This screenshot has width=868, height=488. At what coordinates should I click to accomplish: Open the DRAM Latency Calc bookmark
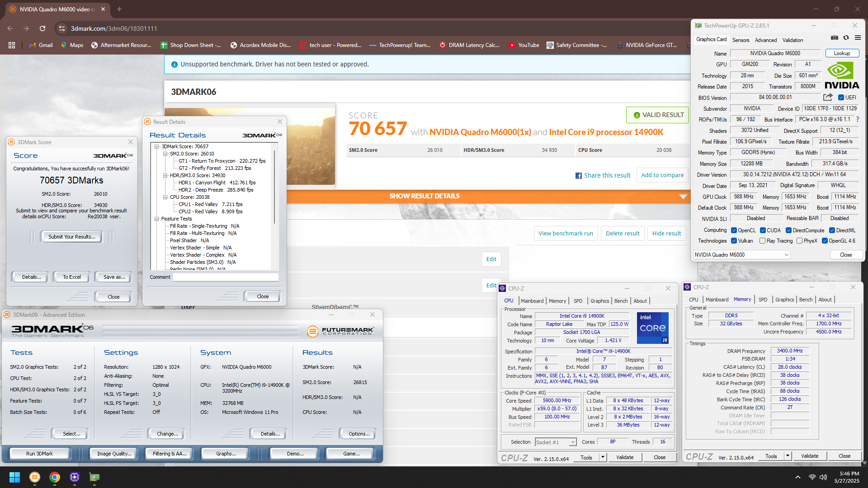(470, 45)
